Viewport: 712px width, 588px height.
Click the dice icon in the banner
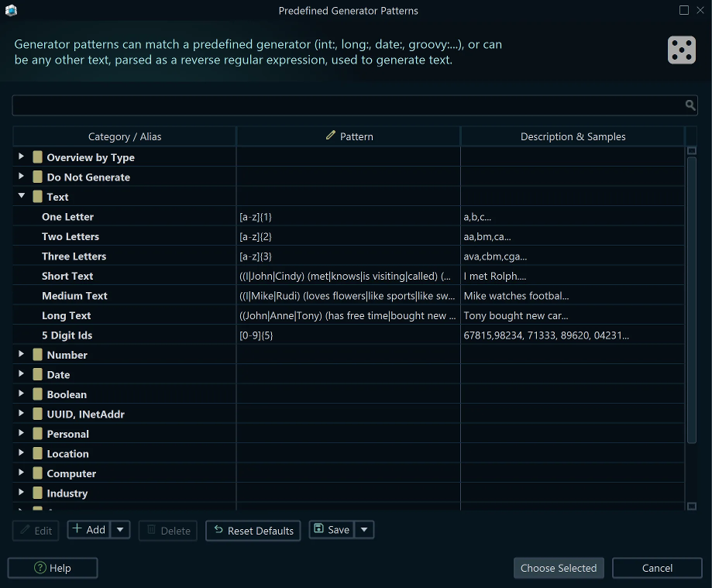tap(681, 49)
